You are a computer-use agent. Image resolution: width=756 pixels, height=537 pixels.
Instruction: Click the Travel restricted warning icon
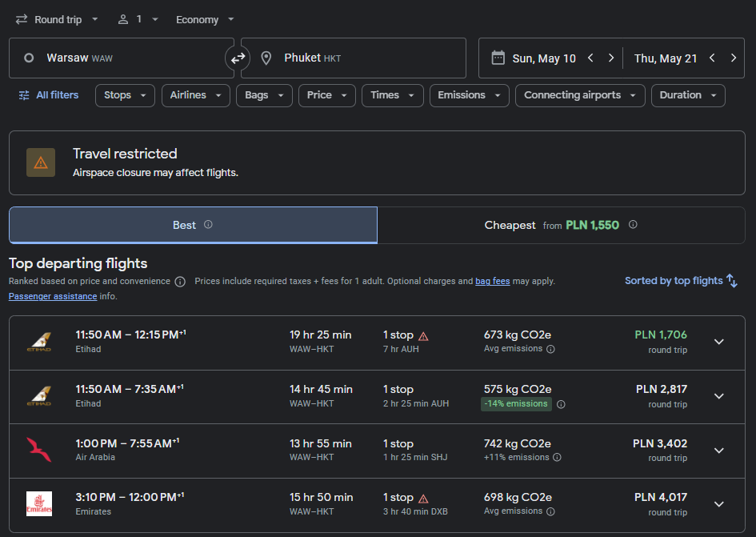tap(41, 162)
